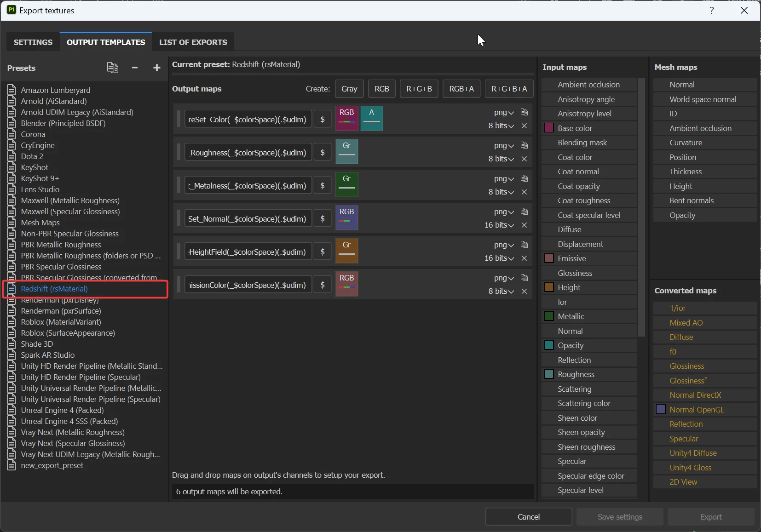Remove preset using minus icon
This screenshot has height=532, width=761.
(x=135, y=68)
